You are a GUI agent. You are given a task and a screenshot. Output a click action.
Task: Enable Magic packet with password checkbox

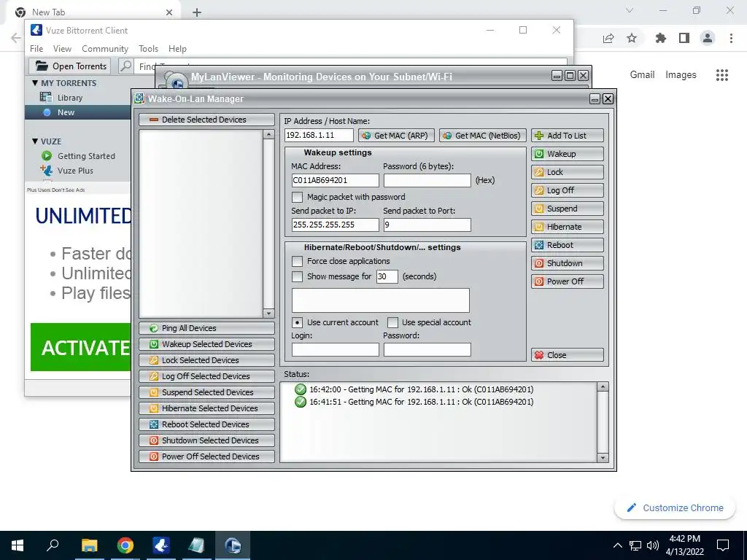tap(298, 197)
